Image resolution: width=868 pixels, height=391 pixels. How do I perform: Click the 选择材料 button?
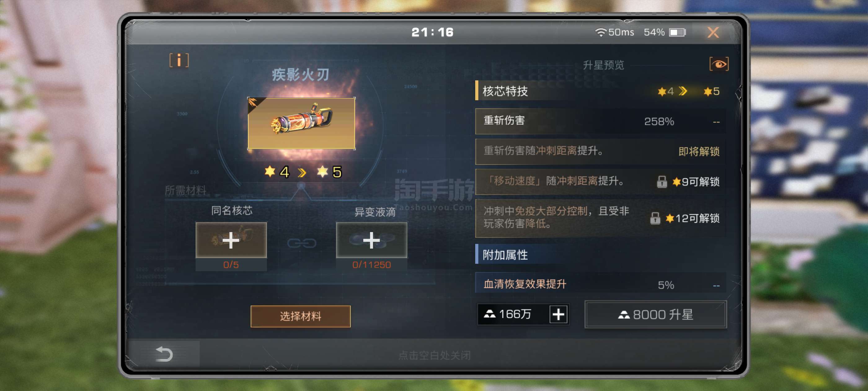[x=301, y=316]
